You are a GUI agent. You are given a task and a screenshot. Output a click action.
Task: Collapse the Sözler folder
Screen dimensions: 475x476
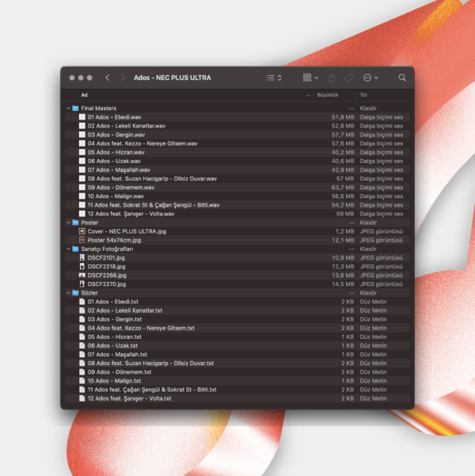[68, 293]
